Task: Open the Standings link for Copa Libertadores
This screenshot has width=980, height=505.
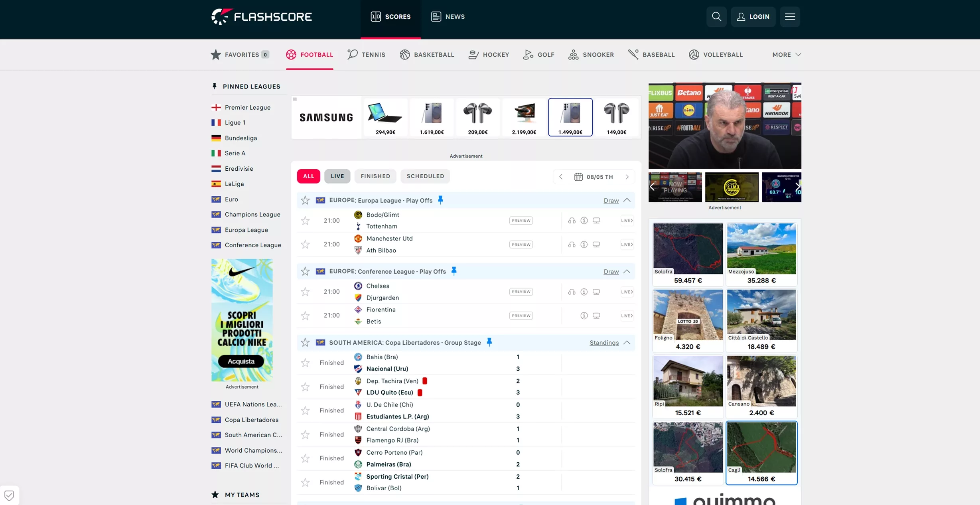Action: click(604, 343)
